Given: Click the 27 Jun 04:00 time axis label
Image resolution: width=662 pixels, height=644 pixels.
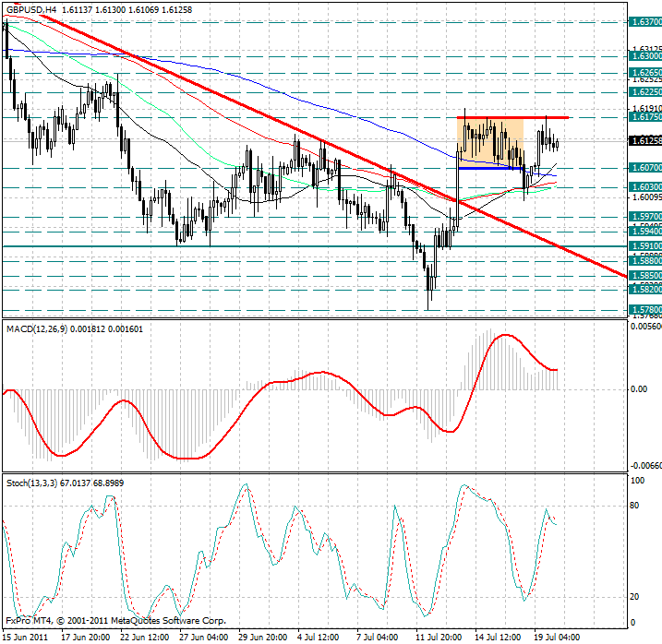Looking at the screenshot, I should pyautogui.click(x=204, y=637).
